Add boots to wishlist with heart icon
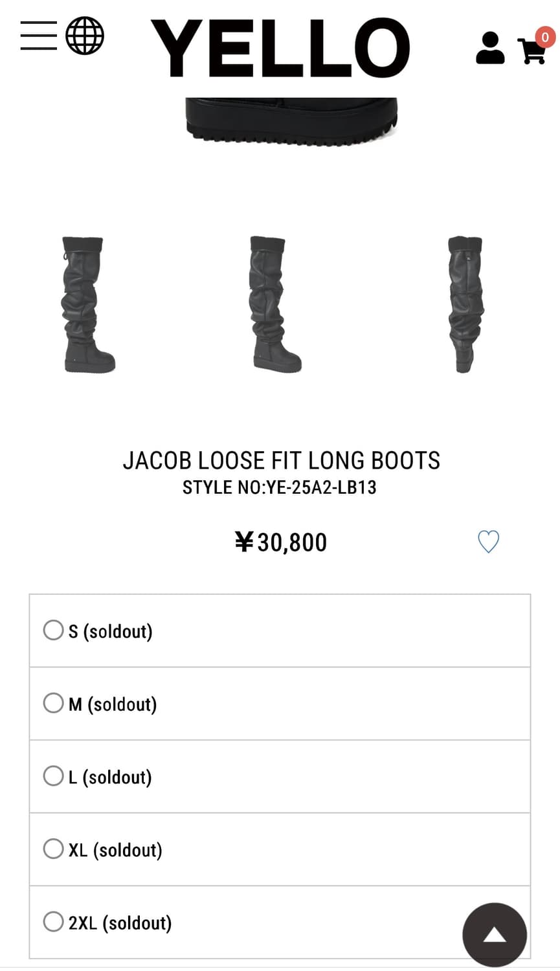This screenshot has height=971, width=560. [488, 542]
